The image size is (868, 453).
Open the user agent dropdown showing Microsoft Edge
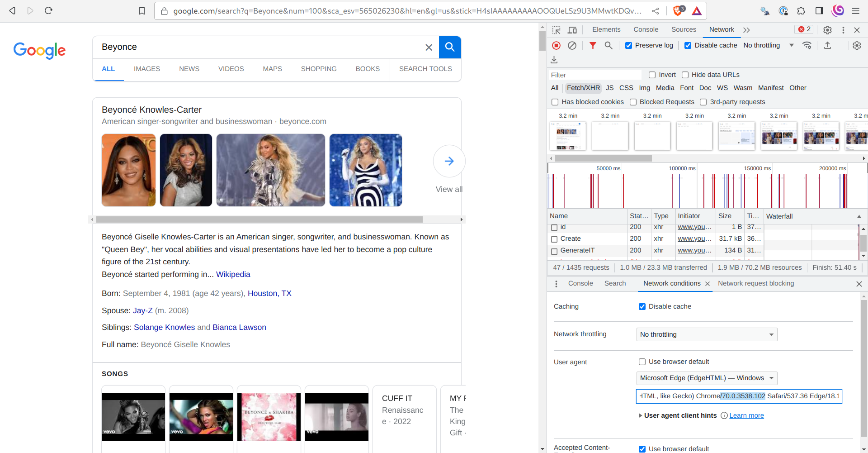click(706, 378)
